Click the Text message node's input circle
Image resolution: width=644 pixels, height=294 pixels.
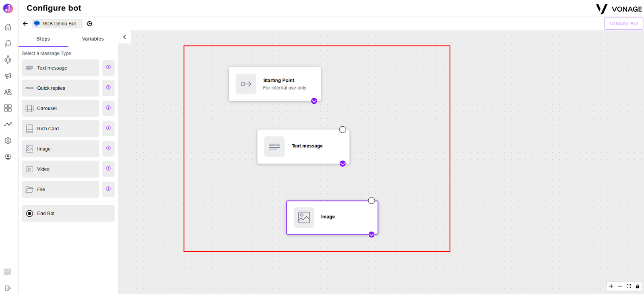[x=343, y=130]
